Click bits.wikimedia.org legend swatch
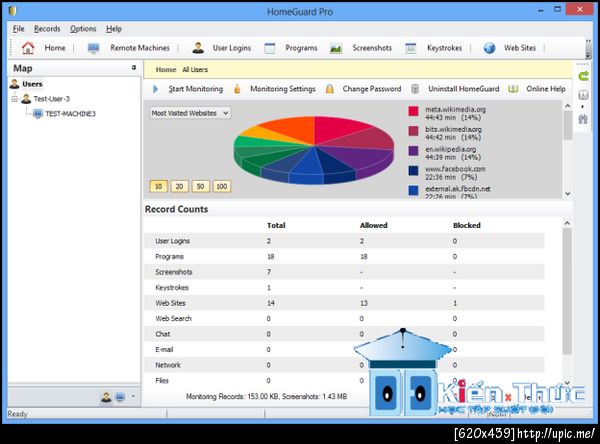This screenshot has height=444, width=600. point(413,131)
